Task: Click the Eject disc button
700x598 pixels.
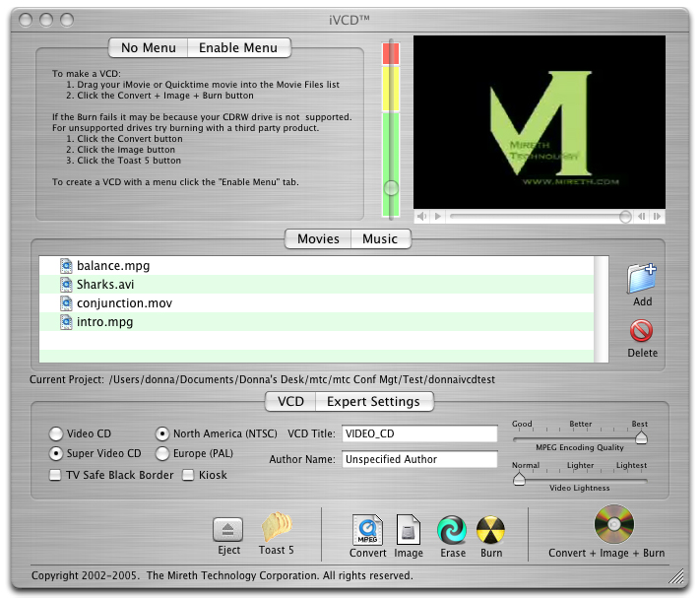Action: pos(228,530)
